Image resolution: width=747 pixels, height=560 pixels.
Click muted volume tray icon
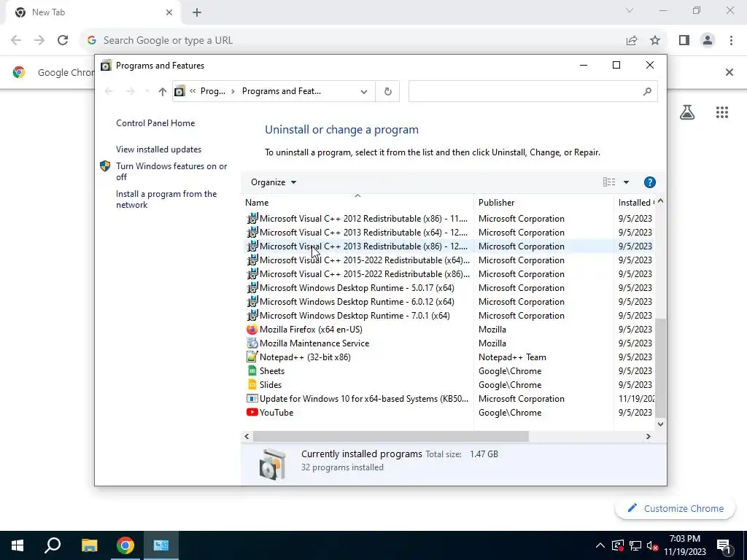pos(653,545)
